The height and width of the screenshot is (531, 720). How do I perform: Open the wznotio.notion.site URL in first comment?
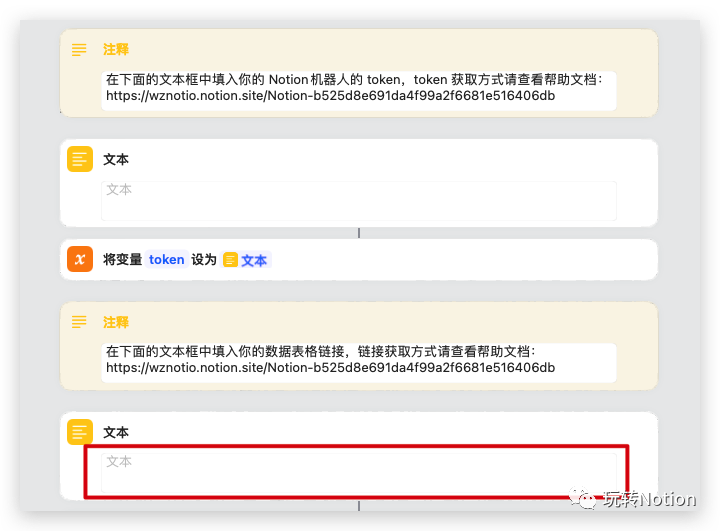tap(330, 97)
